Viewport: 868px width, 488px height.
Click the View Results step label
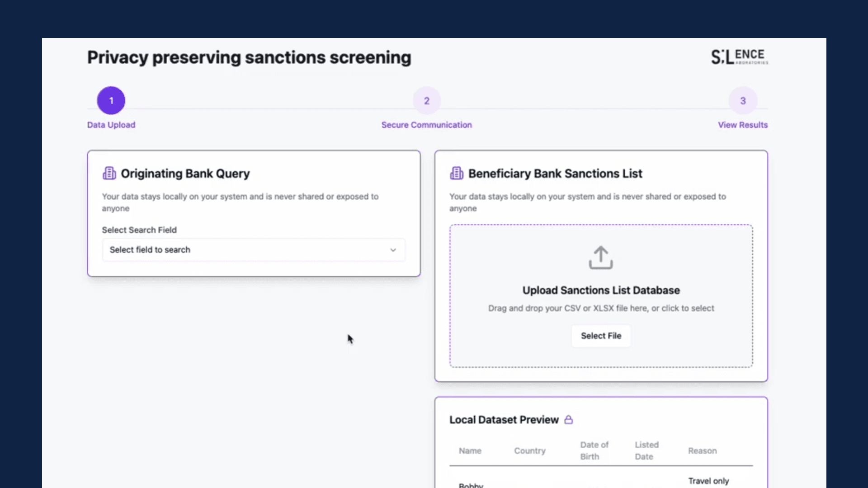pos(742,125)
